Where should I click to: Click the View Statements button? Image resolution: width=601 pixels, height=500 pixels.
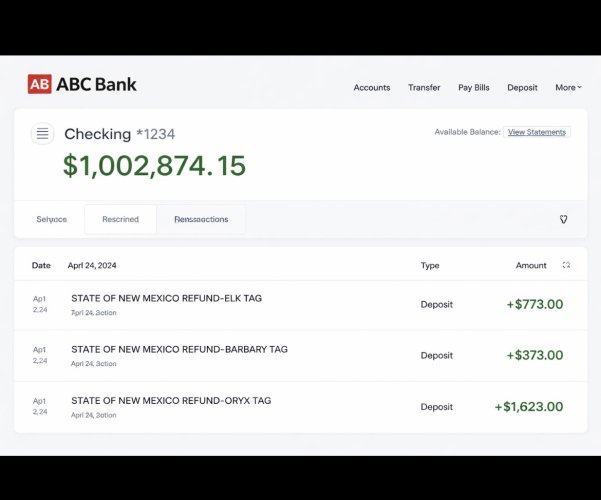tap(537, 132)
